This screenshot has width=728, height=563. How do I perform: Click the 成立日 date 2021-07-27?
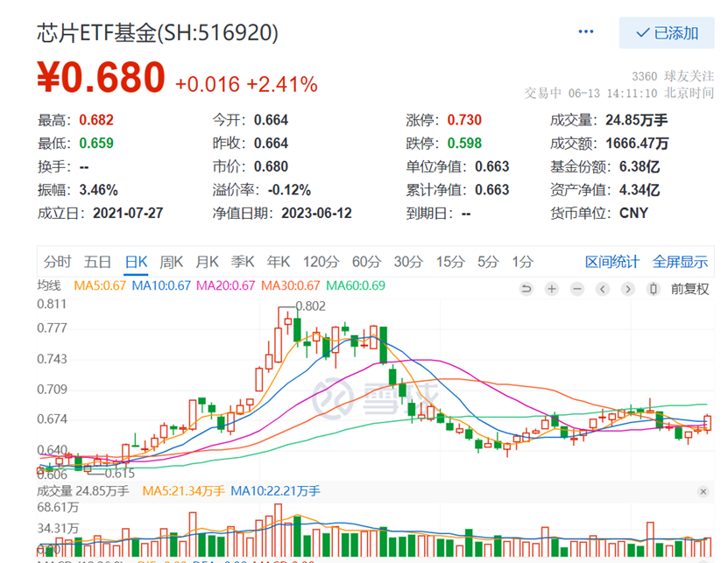coord(128,213)
